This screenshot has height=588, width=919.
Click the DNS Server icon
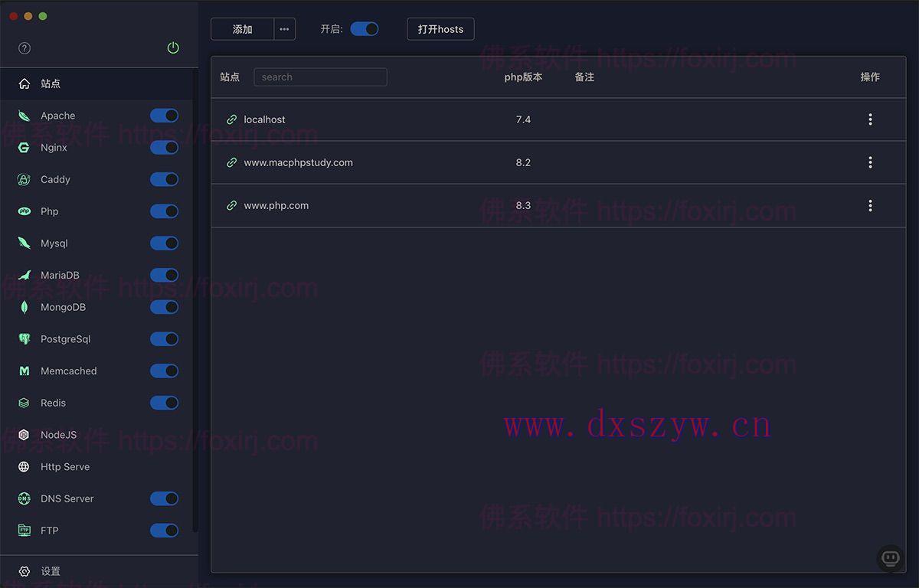pos(25,498)
